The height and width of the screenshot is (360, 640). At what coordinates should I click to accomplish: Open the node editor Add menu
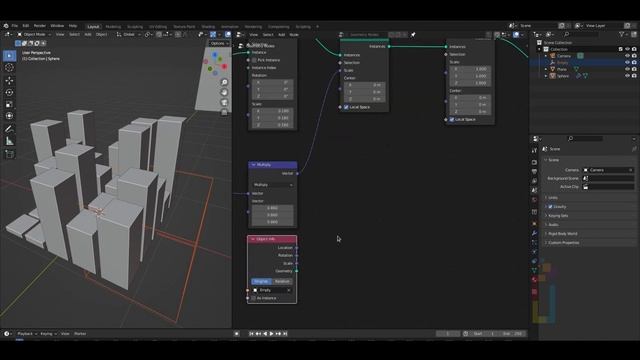tap(282, 35)
